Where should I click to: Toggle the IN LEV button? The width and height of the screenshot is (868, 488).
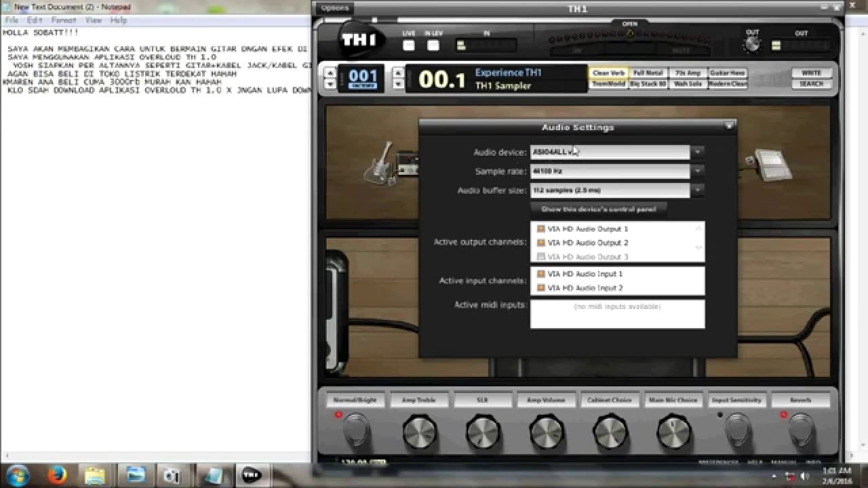(433, 45)
